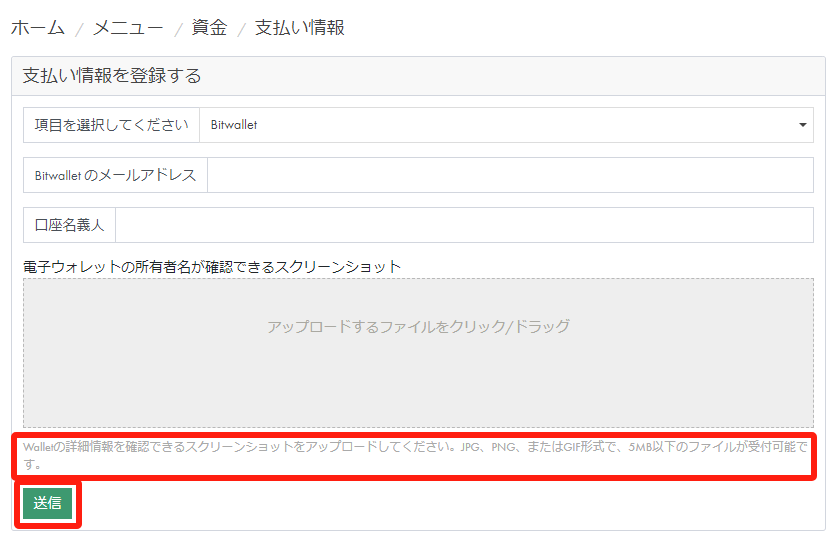The height and width of the screenshot is (539, 828).
Task: Click the 口座名義人 field label
Action: (x=69, y=225)
